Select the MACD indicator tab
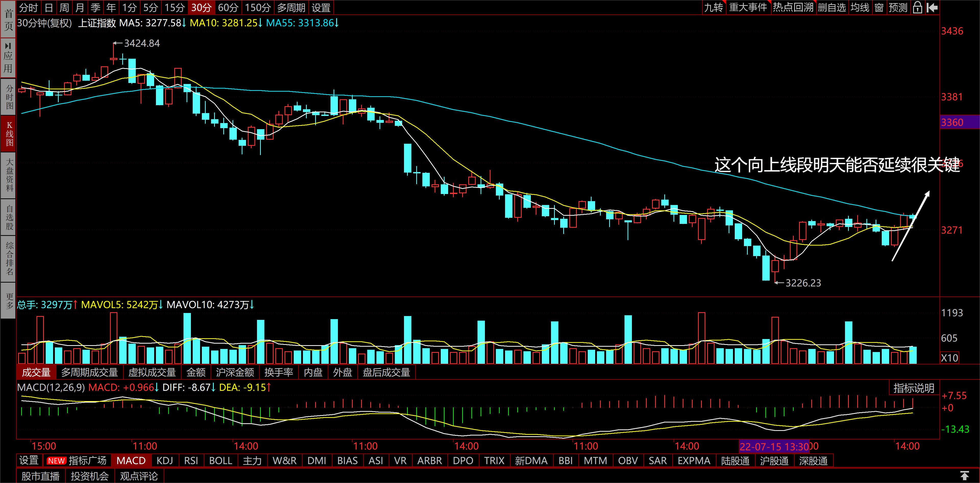Screen dimensions: 980x483 pos(131,461)
